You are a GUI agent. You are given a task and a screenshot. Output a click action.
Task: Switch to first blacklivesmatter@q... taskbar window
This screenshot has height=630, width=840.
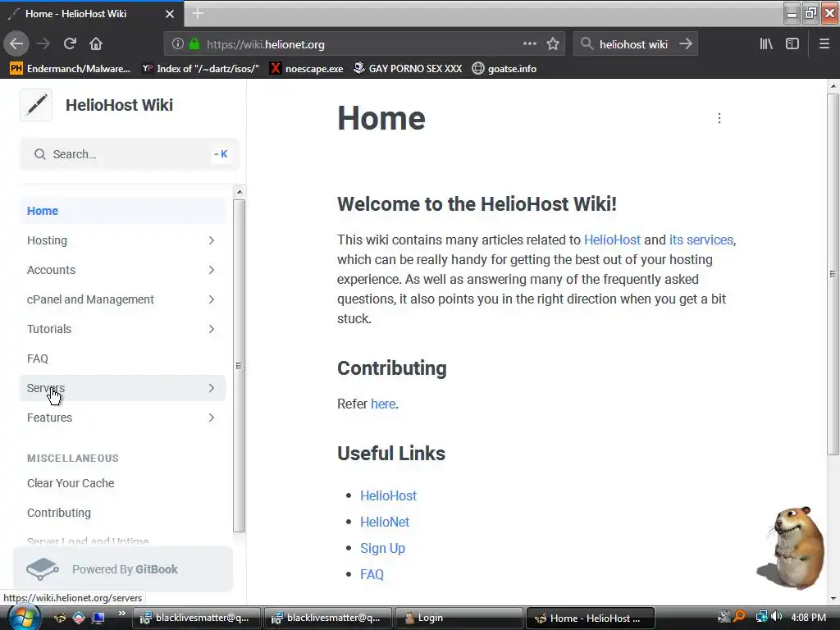pos(196,618)
